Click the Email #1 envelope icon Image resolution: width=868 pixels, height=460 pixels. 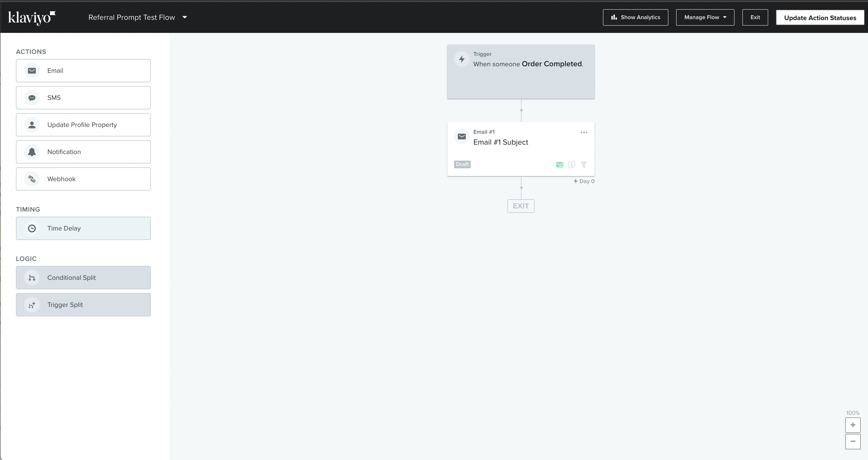point(462,137)
